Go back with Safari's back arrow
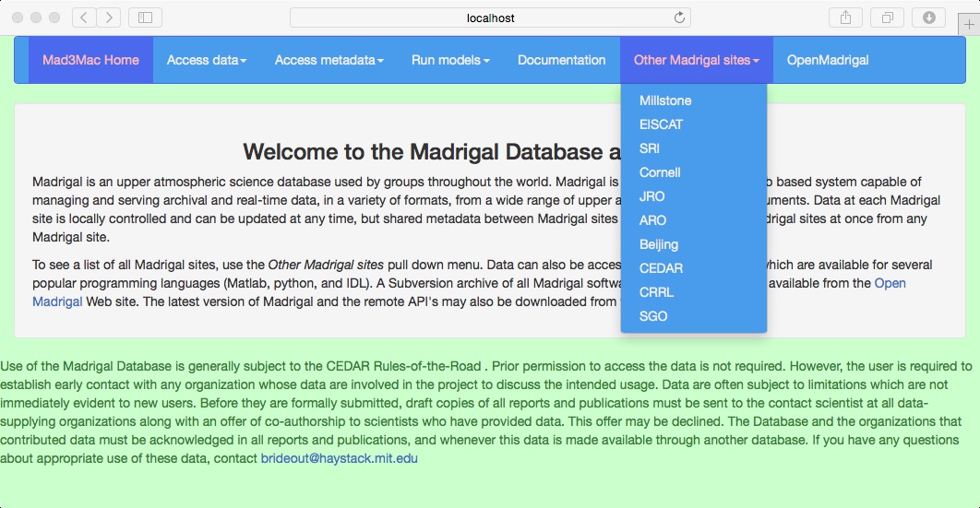This screenshot has width=980, height=508. pyautogui.click(x=84, y=18)
